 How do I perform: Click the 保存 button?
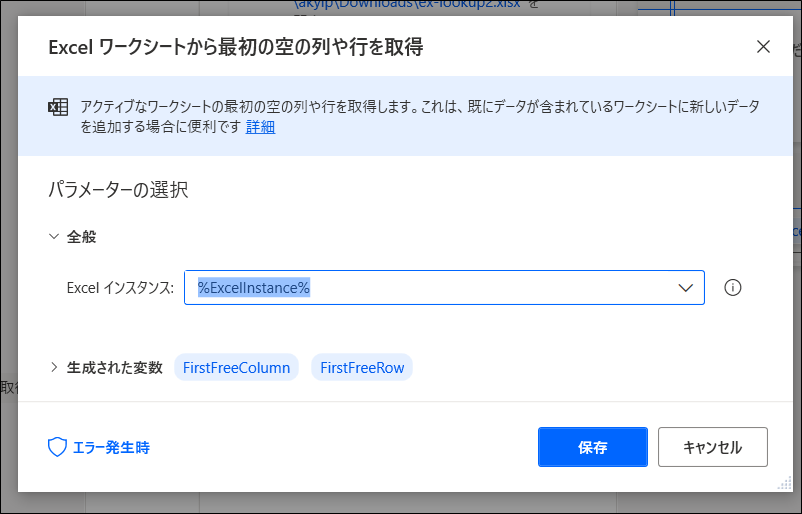click(593, 447)
